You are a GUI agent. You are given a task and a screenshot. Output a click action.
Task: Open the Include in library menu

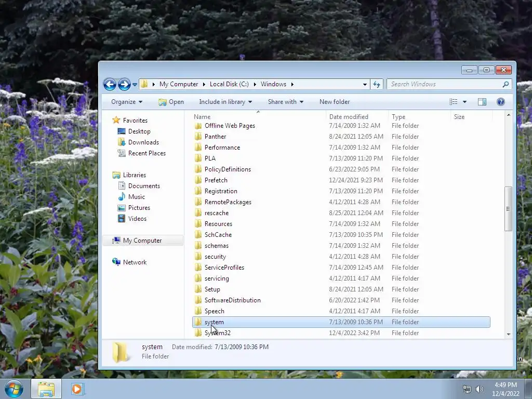[225, 102]
